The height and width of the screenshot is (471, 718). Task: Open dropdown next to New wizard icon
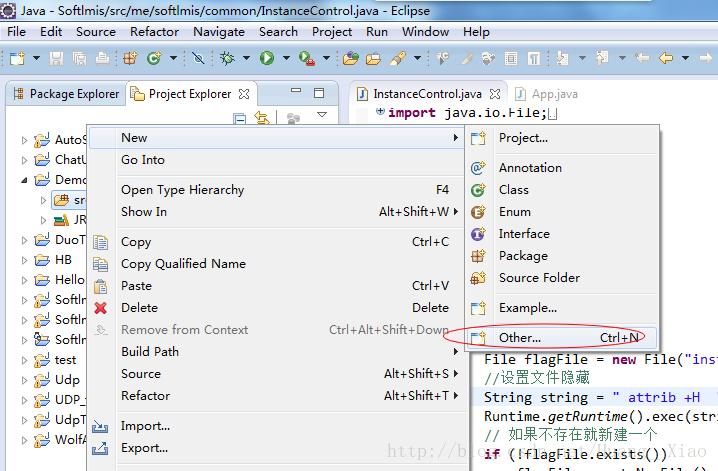(36, 58)
